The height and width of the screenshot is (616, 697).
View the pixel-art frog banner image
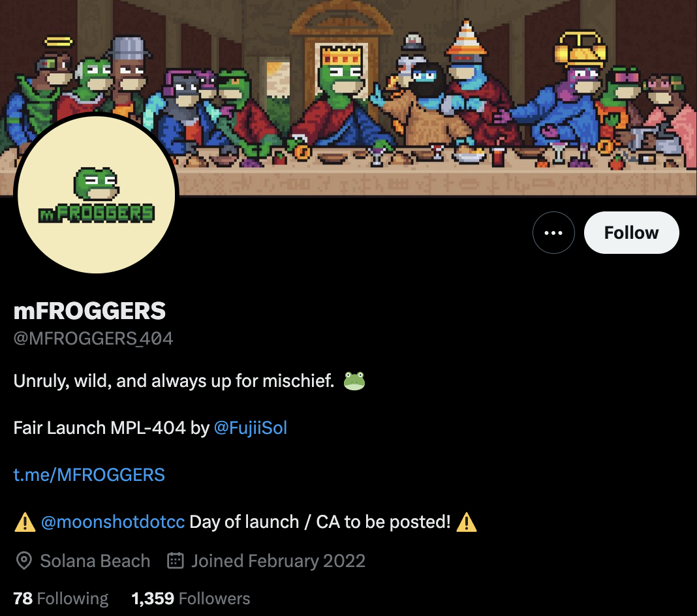tap(348, 97)
